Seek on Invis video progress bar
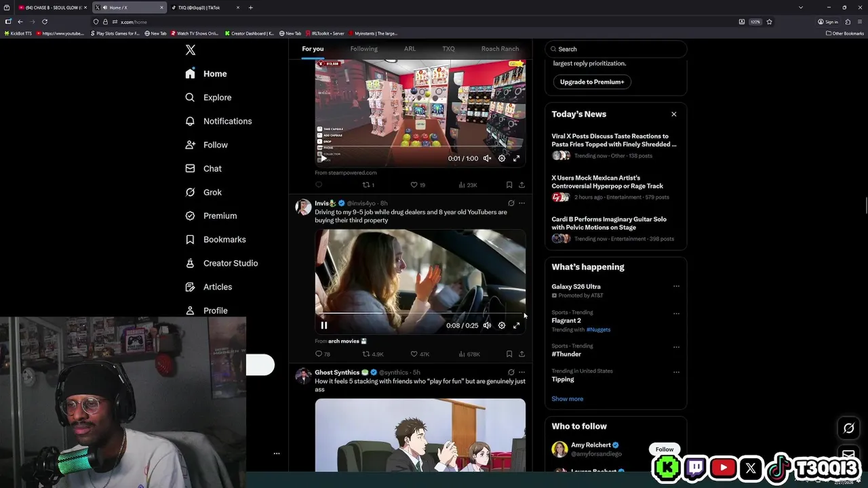 pyautogui.click(x=420, y=314)
